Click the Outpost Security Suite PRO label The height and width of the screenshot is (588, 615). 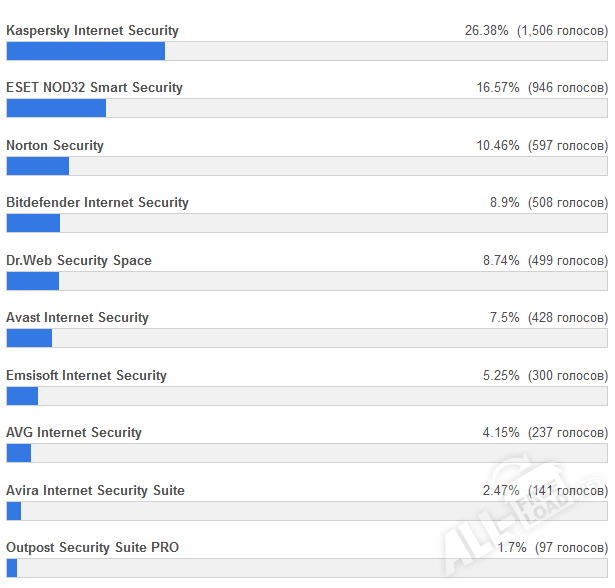tap(93, 547)
